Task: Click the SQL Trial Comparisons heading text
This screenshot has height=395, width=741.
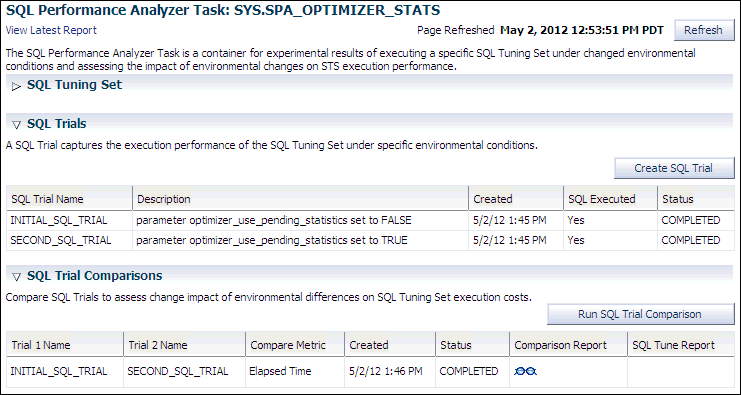Action: [x=95, y=275]
